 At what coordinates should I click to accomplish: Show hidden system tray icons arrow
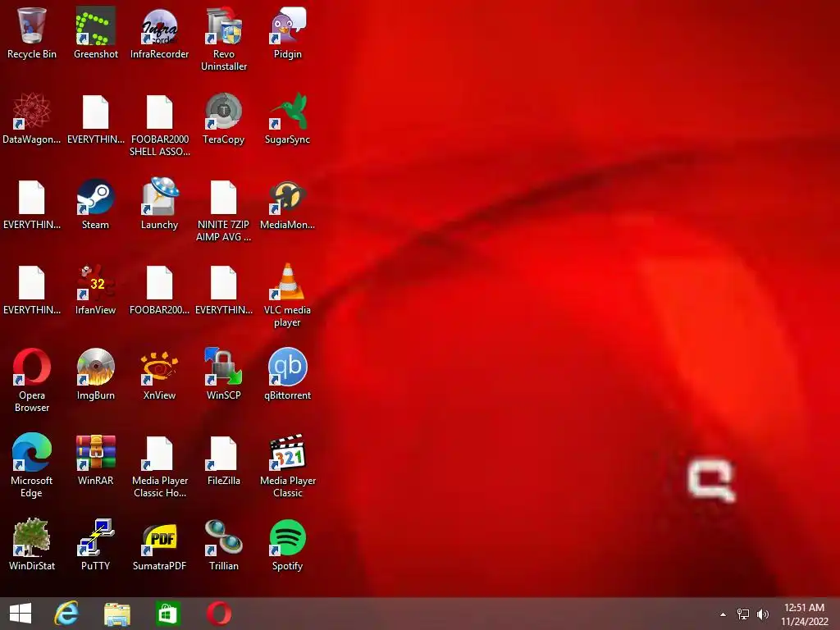point(724,614)
